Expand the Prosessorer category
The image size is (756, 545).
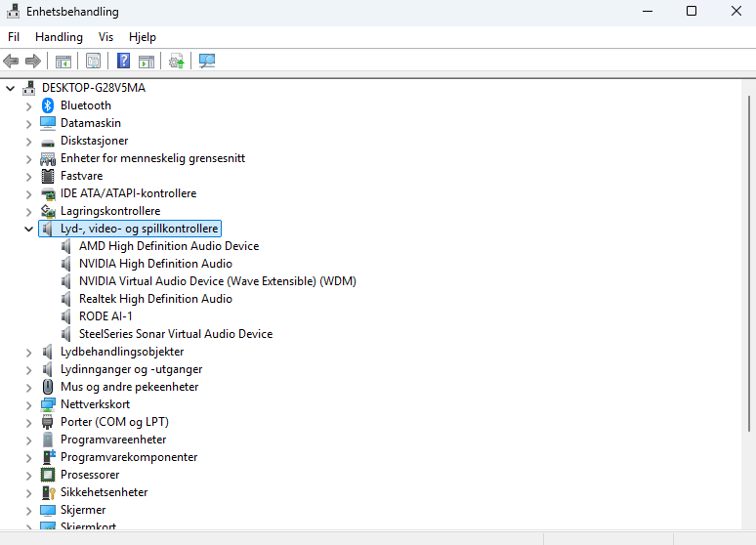click(28, 476)
